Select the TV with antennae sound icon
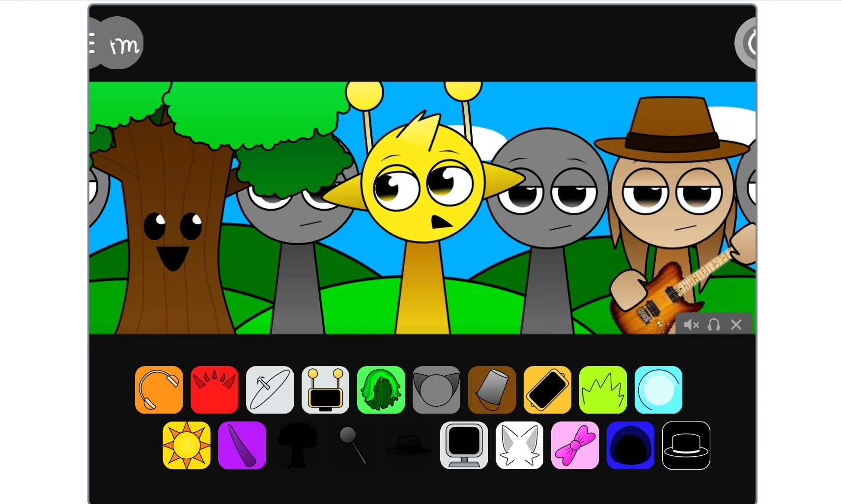This screenshot has height=504, width=842. (x=325, y=390)
